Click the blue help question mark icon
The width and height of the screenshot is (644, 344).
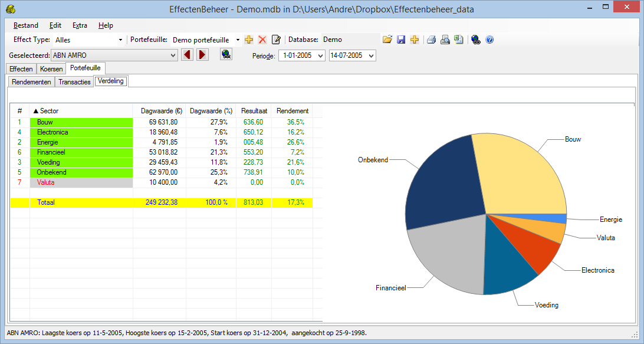(489, 40)
